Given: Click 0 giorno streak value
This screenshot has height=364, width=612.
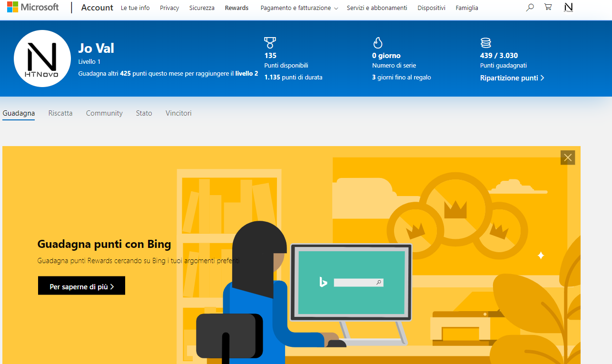Looking at the screenshot, I should tap(386, 56).
